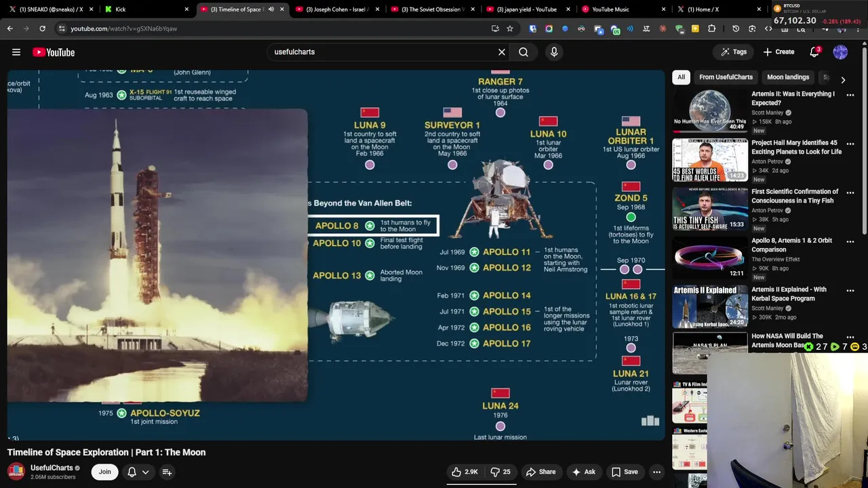868x488 pixels.
Task: Dislike the video
Action: (x=500, y=472)
